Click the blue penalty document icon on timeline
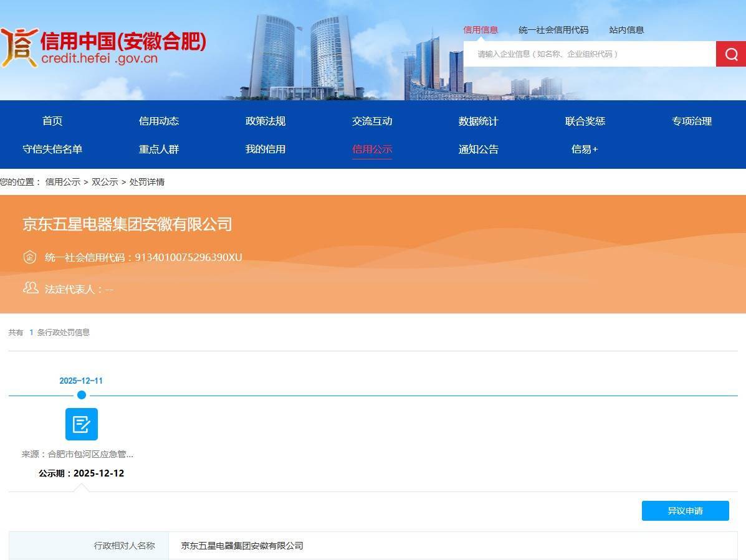 point(82,424)
